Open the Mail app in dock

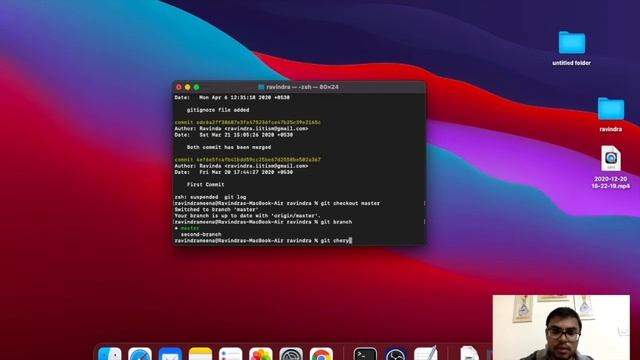pos(170,354)
